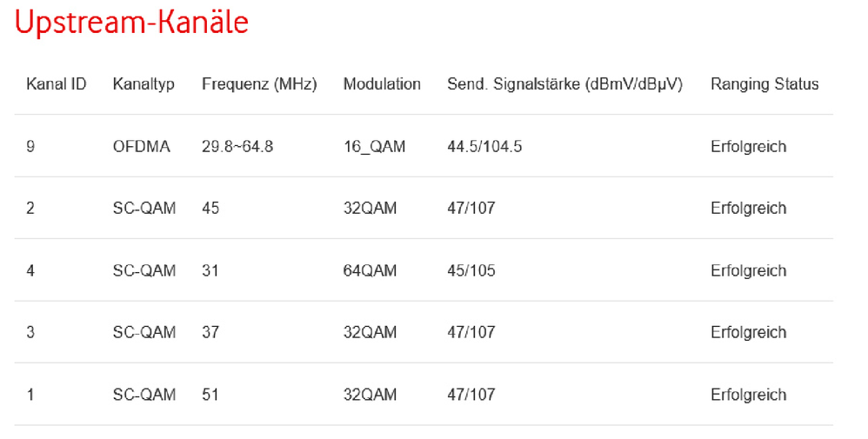
Task: Click the 44.5/104.5 signal strength value
Action: coord(484,147)
